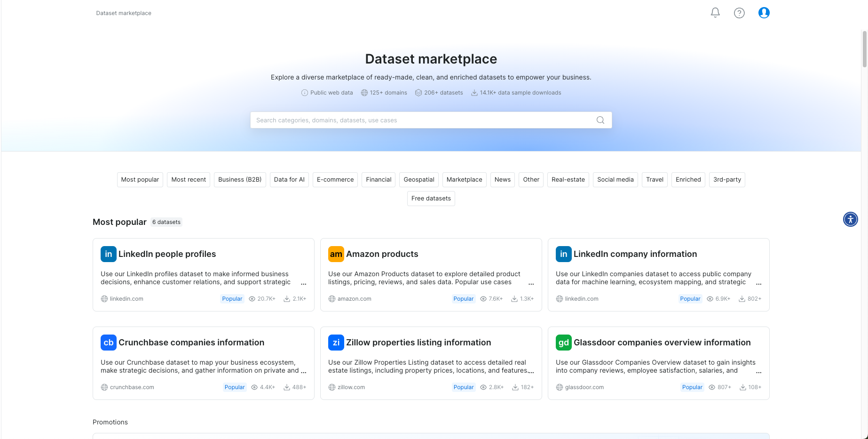Choose the Social media filter
868x439 pixels.
[615, 180]
